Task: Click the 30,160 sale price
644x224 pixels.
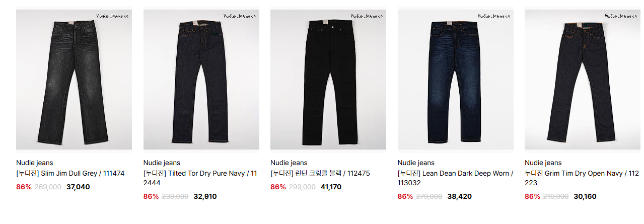Action: 587,196
